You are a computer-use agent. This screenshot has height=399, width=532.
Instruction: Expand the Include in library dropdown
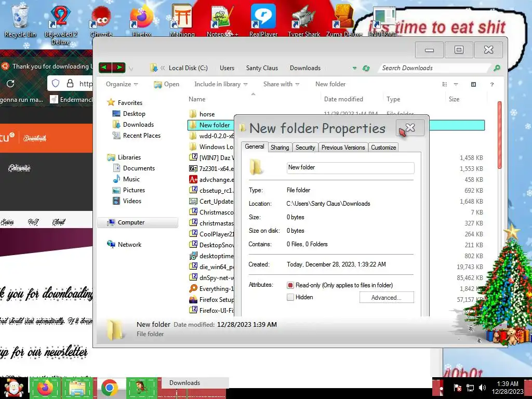click(220, 84)
